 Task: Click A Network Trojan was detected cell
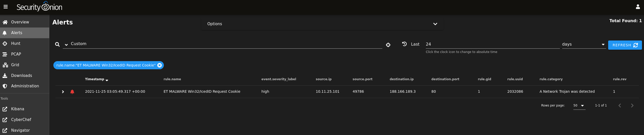[567, 91]
